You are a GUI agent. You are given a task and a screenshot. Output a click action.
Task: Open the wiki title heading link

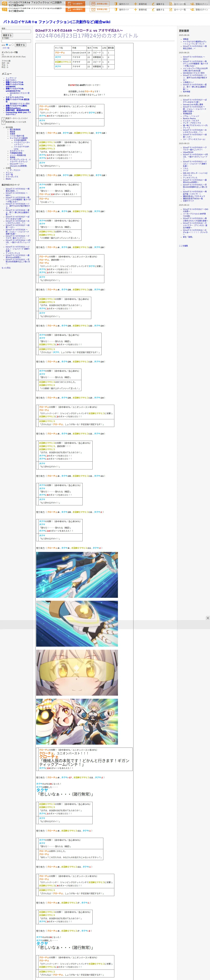pos(57,22)
